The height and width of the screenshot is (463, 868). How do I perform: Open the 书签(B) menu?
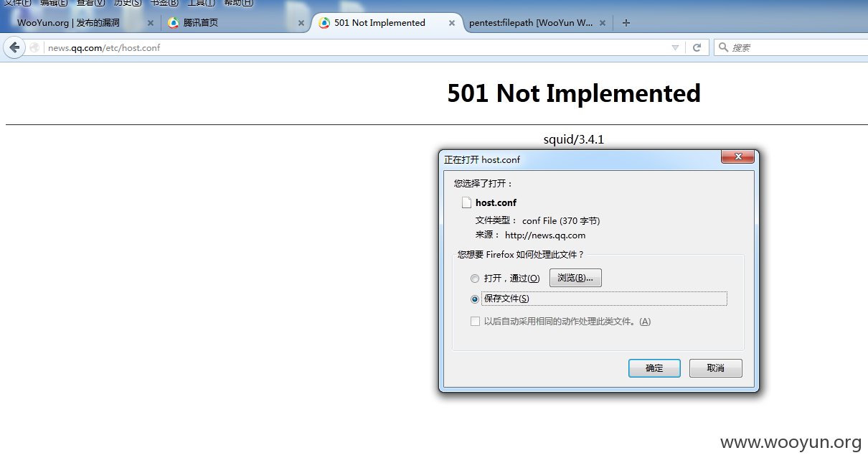[164, 3]
